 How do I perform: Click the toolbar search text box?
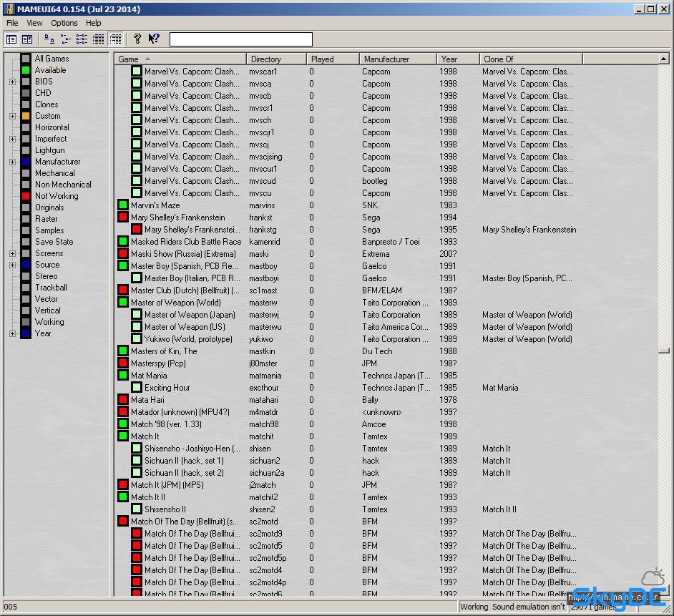pyautogui.click(x=241, y=39)
